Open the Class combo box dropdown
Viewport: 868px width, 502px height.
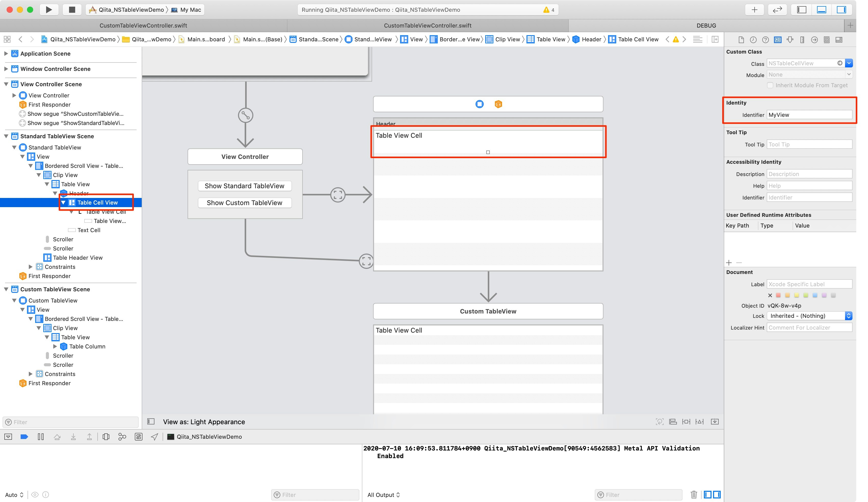click(x=849, y=63)
